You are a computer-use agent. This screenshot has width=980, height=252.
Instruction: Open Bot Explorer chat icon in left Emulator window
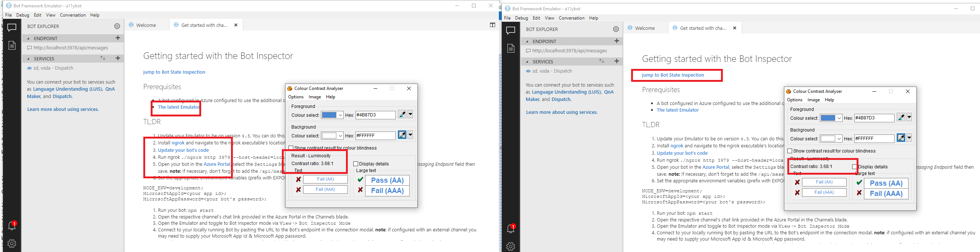12,27
